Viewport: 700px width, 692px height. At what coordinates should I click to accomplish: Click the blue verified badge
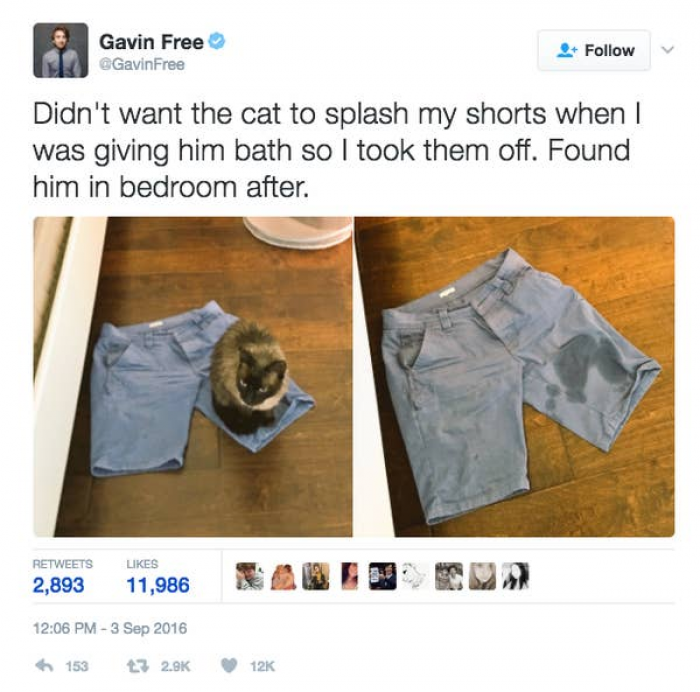click(x=217, y=42)
